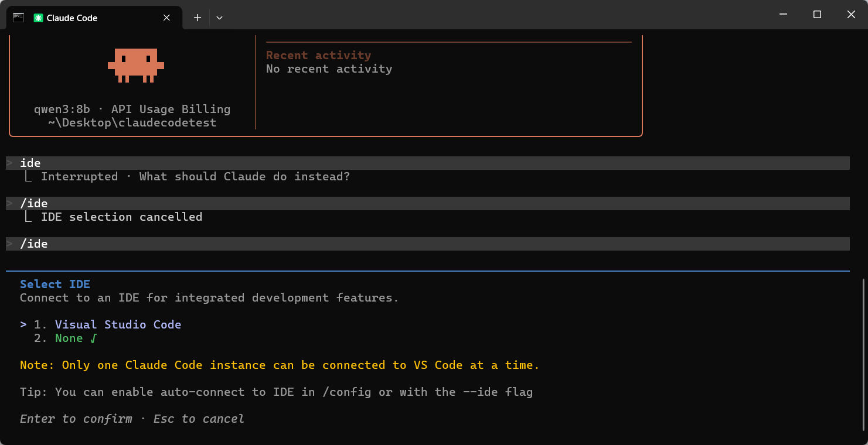868x445 pixels.
Task: Close the Claude Code tab
Action: [166, 18]
